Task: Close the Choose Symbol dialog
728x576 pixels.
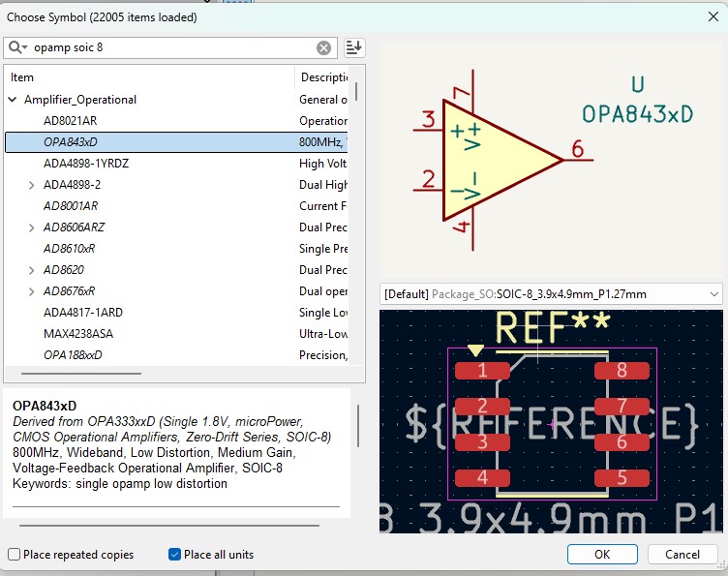Action: 713,17
